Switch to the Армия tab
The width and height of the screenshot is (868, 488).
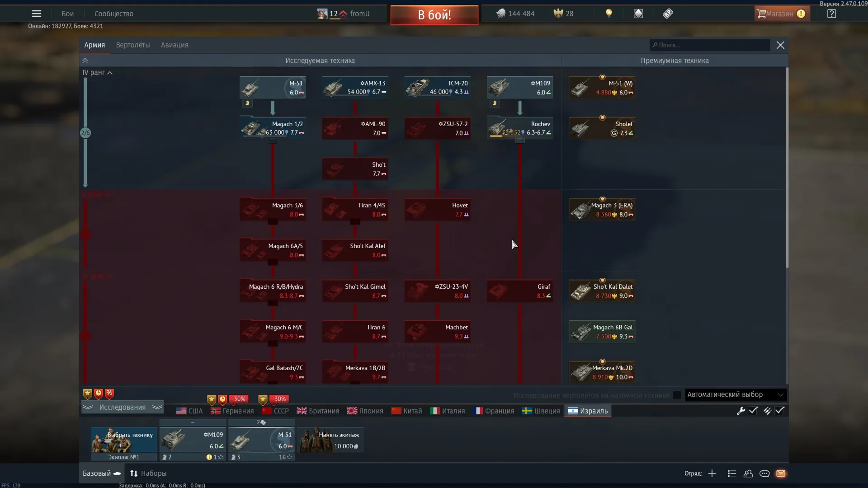pyautogui.click(x=94, y=45)
